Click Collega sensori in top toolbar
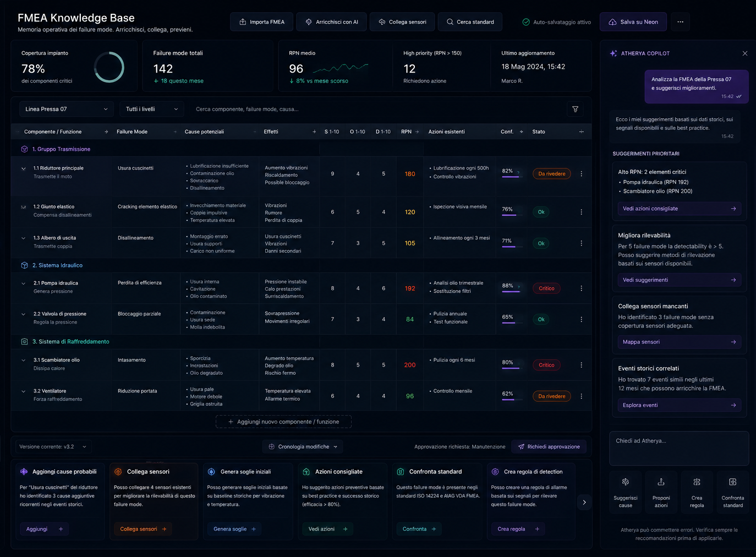The width and height of the screenshot is (756, 557). pos(402,22)
